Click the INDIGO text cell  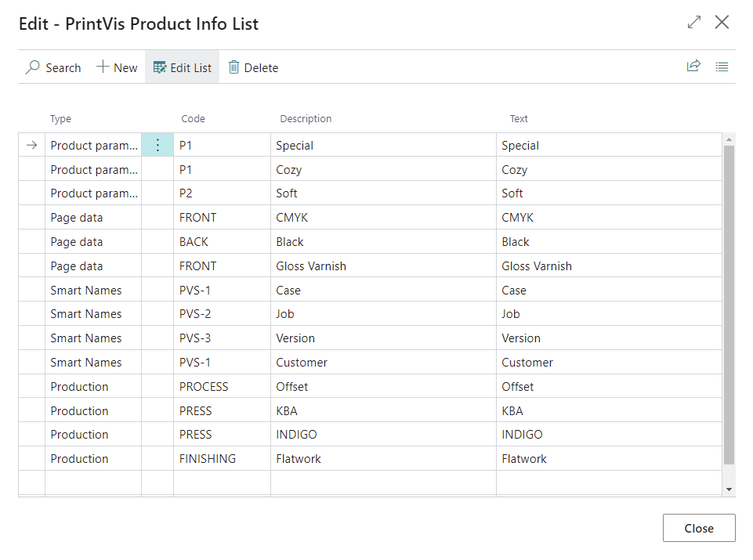(522, 435)
